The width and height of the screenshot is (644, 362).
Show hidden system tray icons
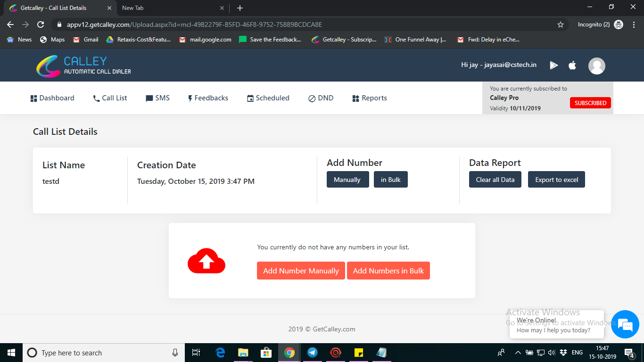point(518,353)
